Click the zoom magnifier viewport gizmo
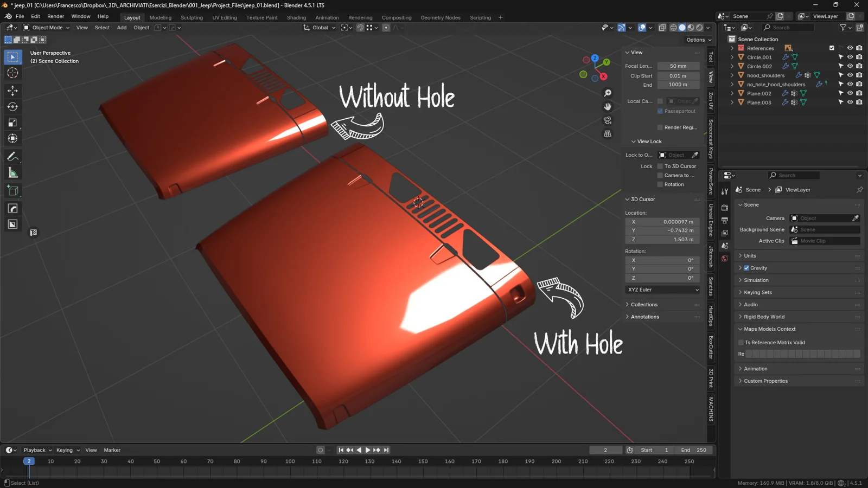868x488 pixels. click(x=608, y=93)
